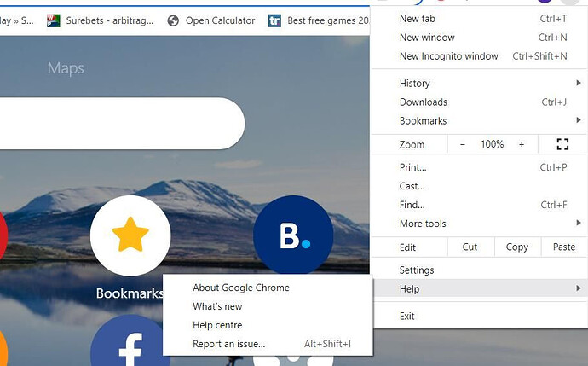588x366 pixels.
Task: Expand the More tools submenu
Action: [x=479, y=224]
